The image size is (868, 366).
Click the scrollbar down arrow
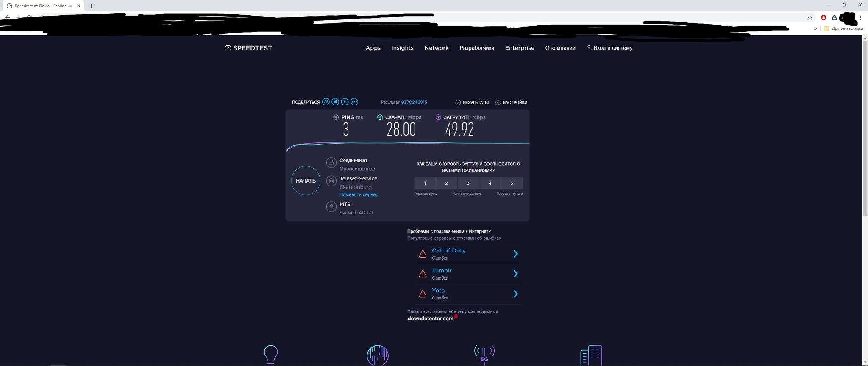click(x=865, y=363)
